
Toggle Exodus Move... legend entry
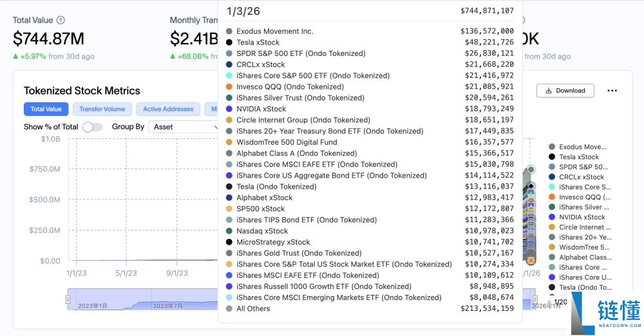578,147
